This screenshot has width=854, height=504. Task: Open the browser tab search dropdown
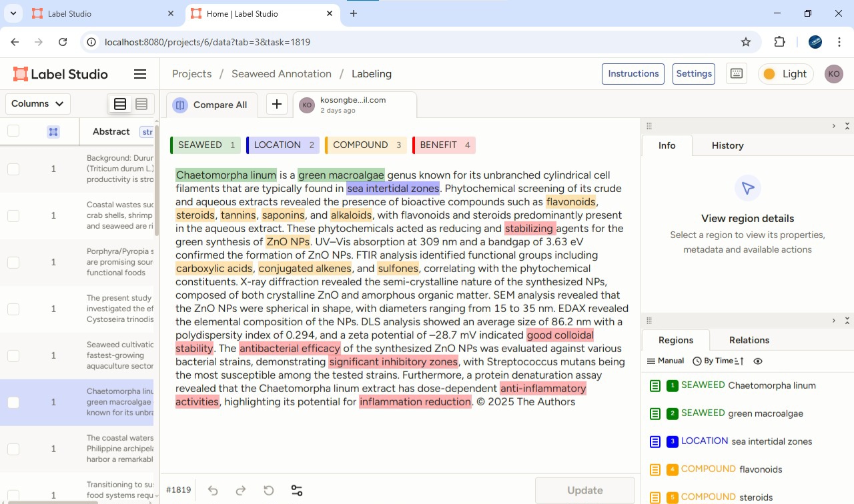(x=13, y=13)
